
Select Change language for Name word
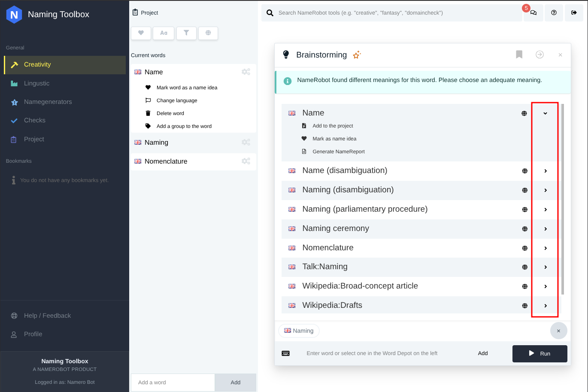tap(176, 100)
